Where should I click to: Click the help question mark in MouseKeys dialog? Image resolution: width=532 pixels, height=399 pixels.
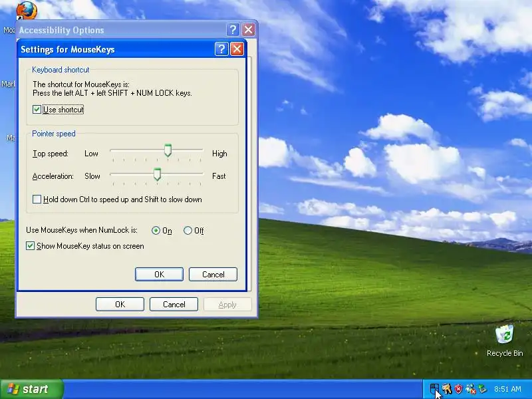point(221,49)
